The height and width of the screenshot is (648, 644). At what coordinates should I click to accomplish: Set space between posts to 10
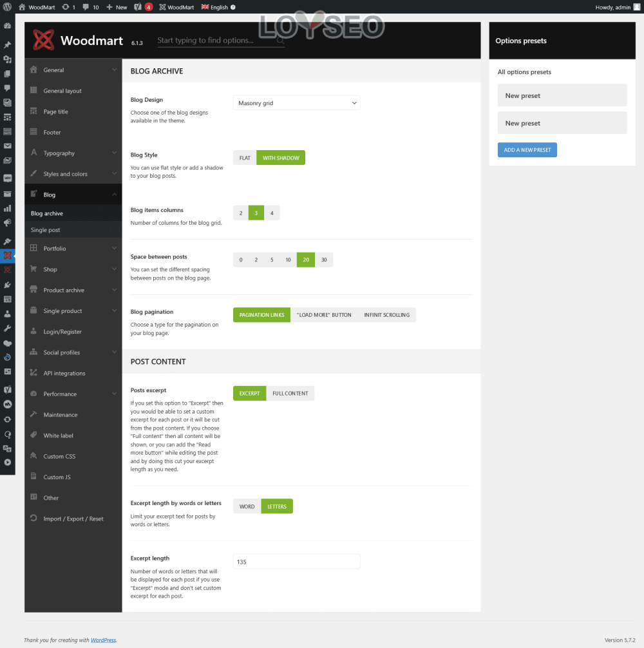(x=288, y=260)
